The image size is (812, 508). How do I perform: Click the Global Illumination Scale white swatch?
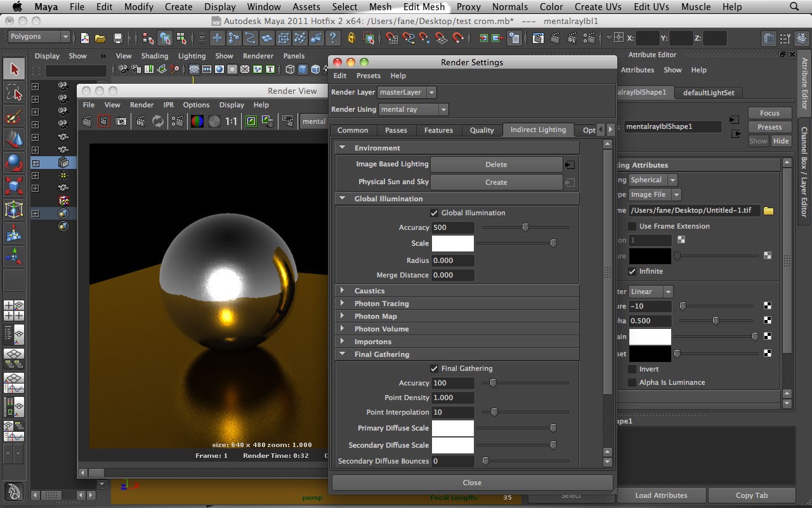click(453, 243)
